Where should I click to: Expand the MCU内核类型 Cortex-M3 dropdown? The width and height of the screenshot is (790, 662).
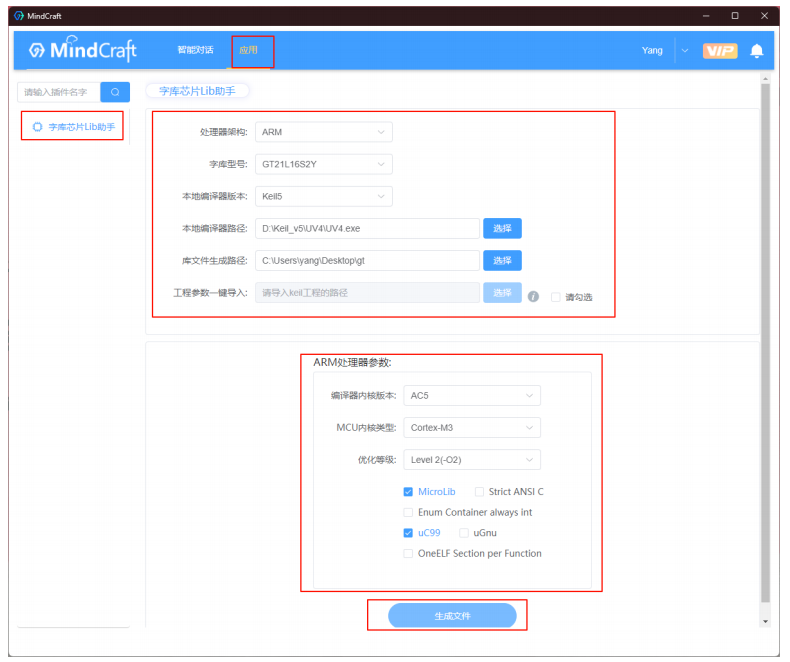(x=472, y=428)
